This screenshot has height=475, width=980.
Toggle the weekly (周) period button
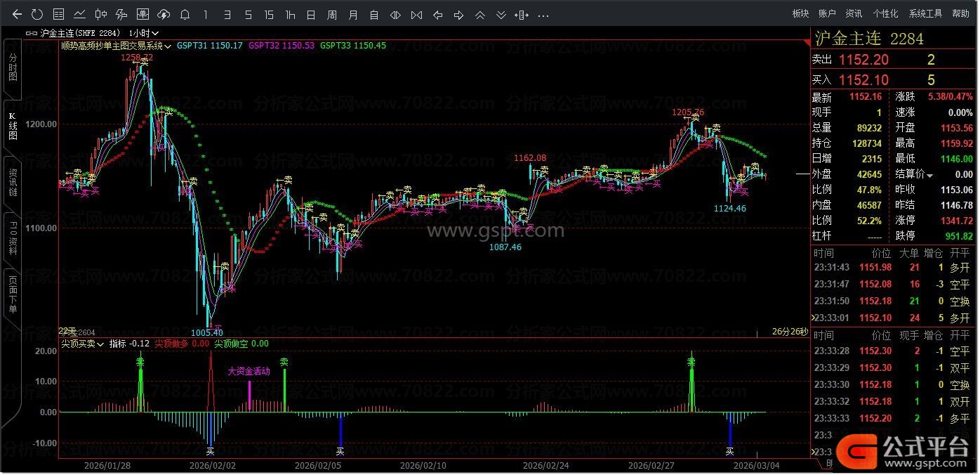[332, 14]
